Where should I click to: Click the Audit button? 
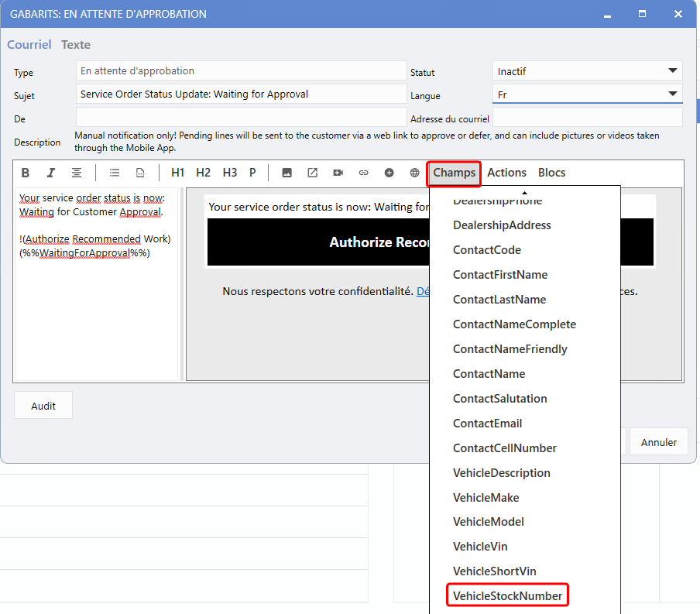43,406
